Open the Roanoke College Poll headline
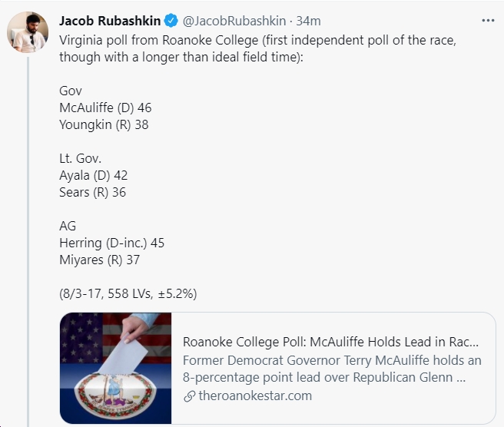 330,342
